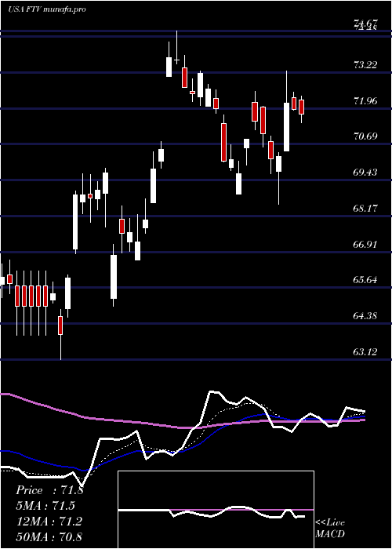Select the 70.69 price axis label
392x549 pixels.
[x=366, y=136]
